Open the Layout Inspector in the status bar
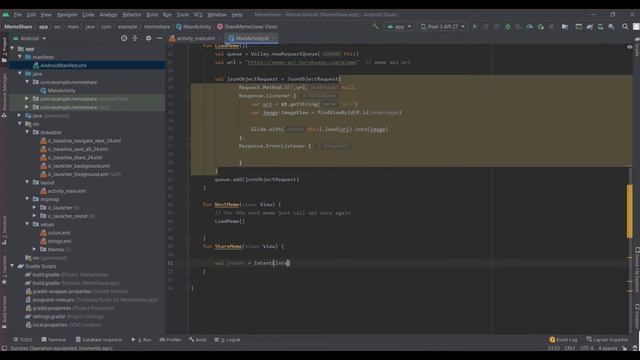640x360 pixels. click(x=607, y=340)
